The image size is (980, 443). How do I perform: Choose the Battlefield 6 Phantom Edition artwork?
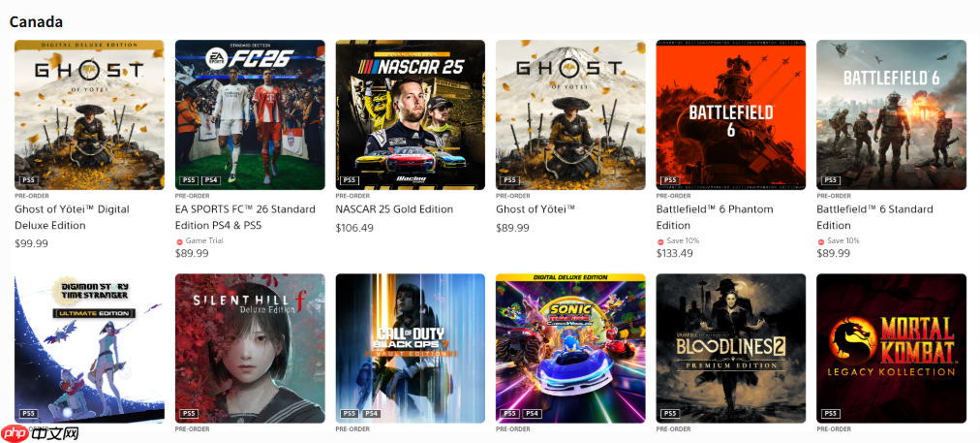click(x=730, y=115)
